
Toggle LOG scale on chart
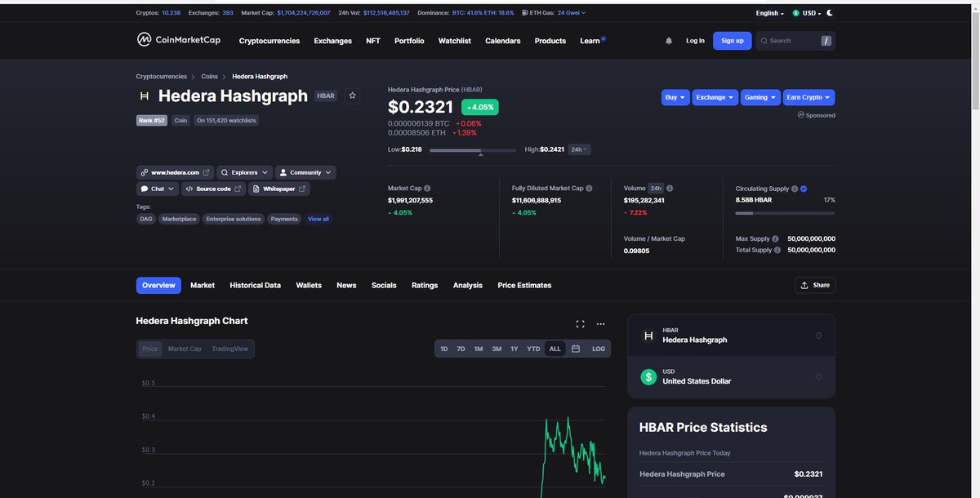[x=599, y=349]
